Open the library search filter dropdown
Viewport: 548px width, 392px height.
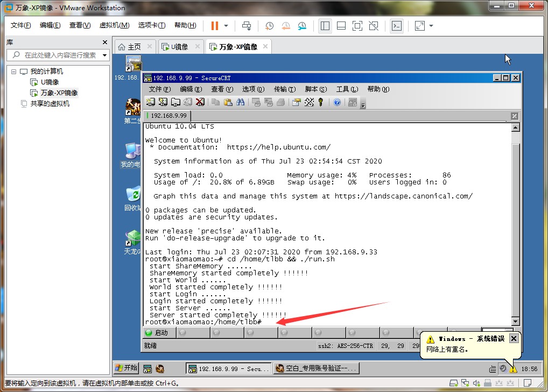coord(104,55)
